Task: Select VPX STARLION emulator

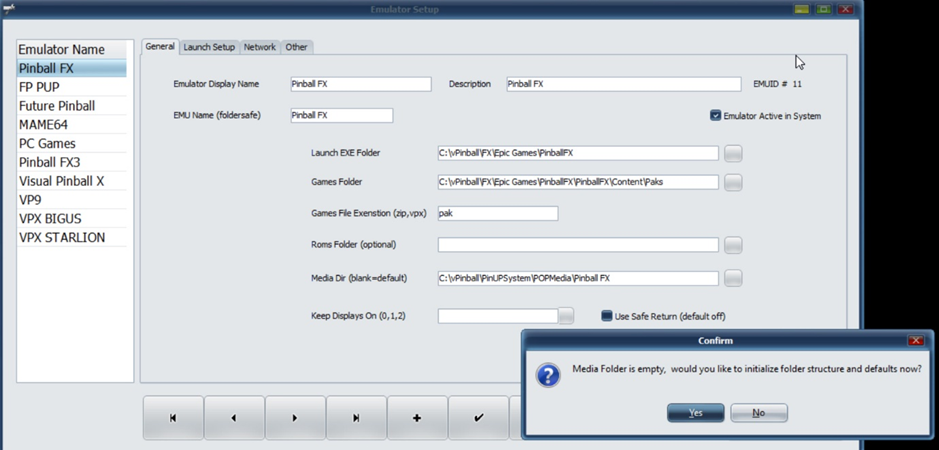Action: coord(72,237)
